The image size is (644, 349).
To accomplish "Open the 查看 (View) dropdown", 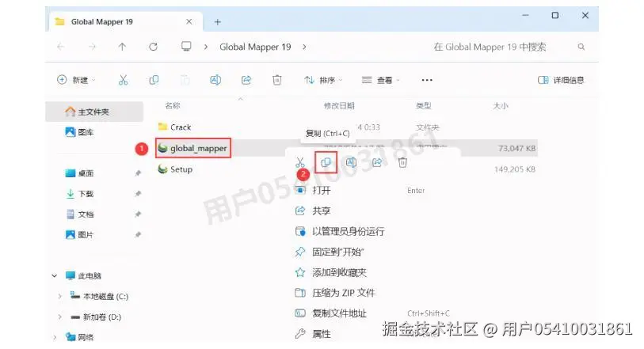I will [x=381, y=80].
